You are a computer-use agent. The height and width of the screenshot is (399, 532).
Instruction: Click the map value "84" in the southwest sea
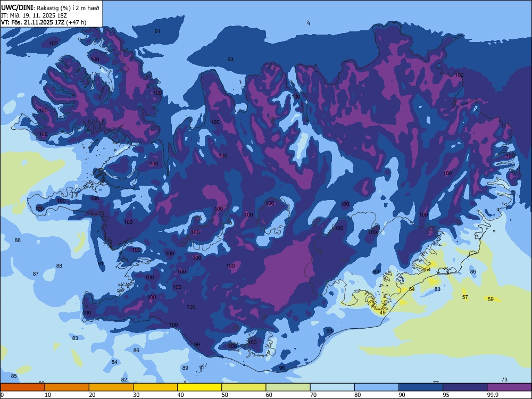point(114,362)
